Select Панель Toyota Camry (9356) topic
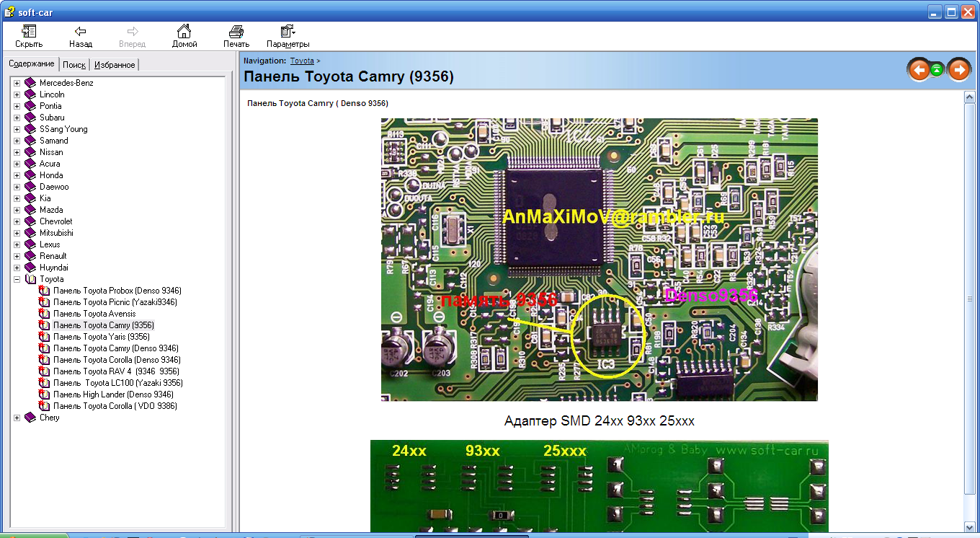The height and width of the screenshot is (538, 980). (103, 325)
